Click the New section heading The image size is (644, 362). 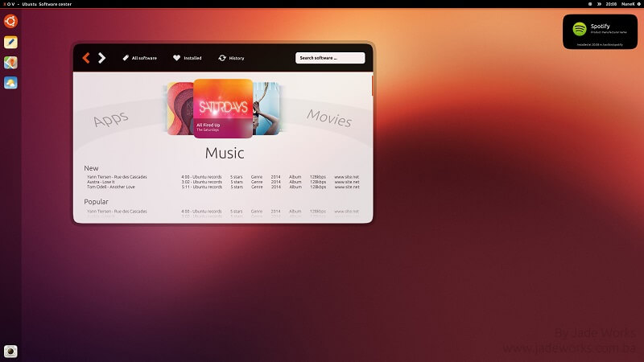91,168
